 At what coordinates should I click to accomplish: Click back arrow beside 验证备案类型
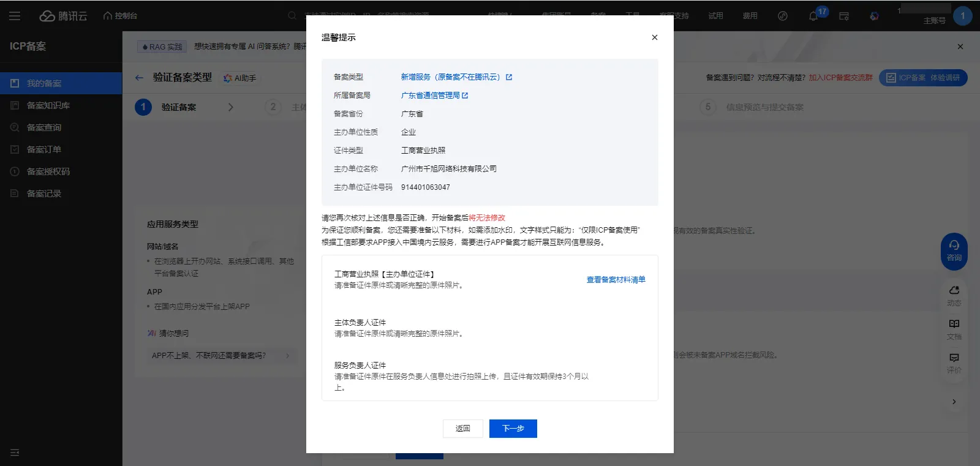(x=139, y=78)
